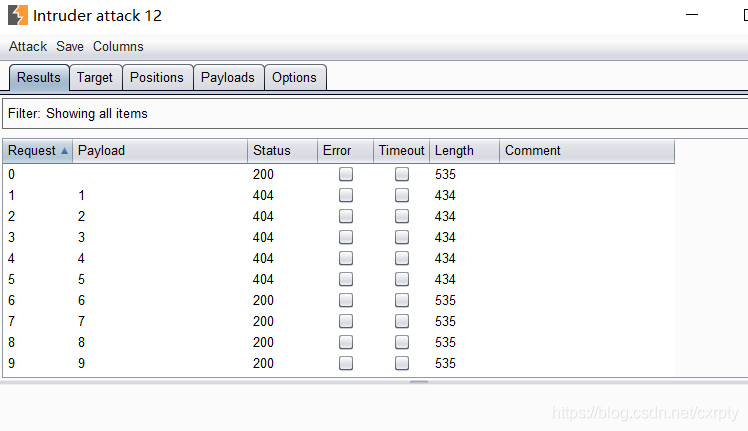Toggle Error checkbox for request 4
Screen dimensions: 748x431
click(x=346, y=258)
